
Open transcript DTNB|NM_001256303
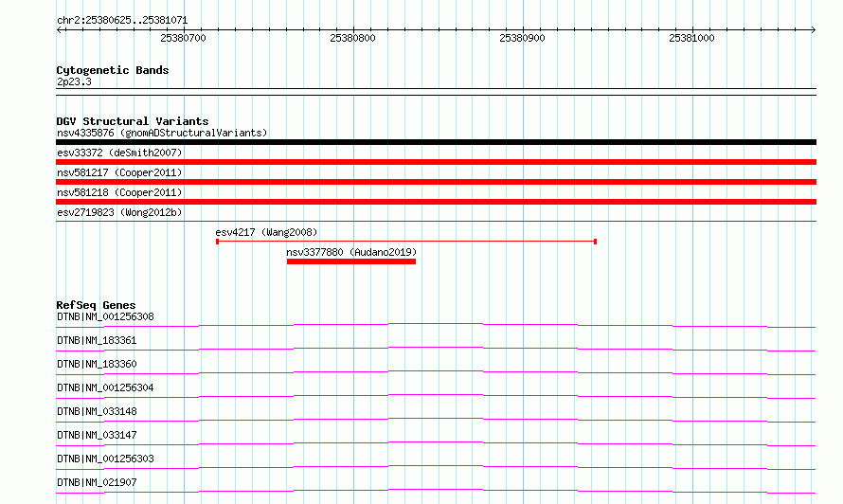click(x=105, y=459)
